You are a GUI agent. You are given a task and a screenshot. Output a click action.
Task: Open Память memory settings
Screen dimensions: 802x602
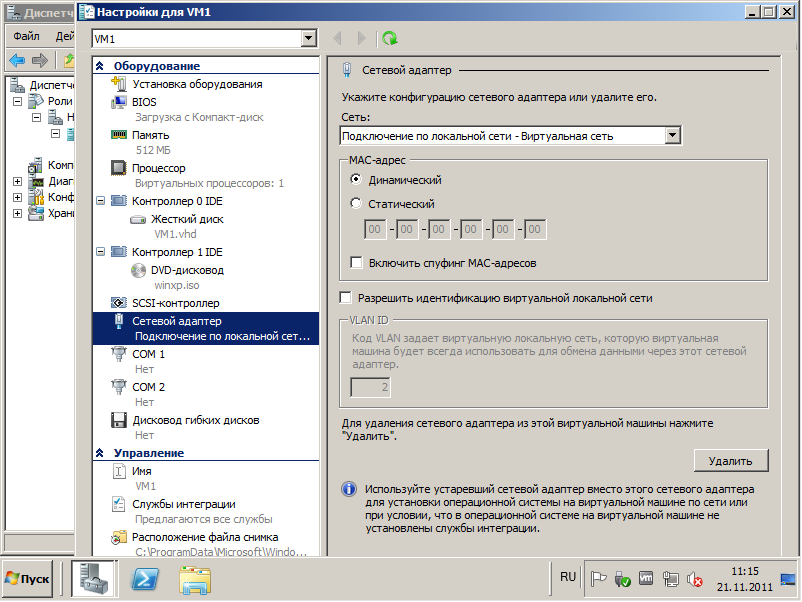pos(151,135)
